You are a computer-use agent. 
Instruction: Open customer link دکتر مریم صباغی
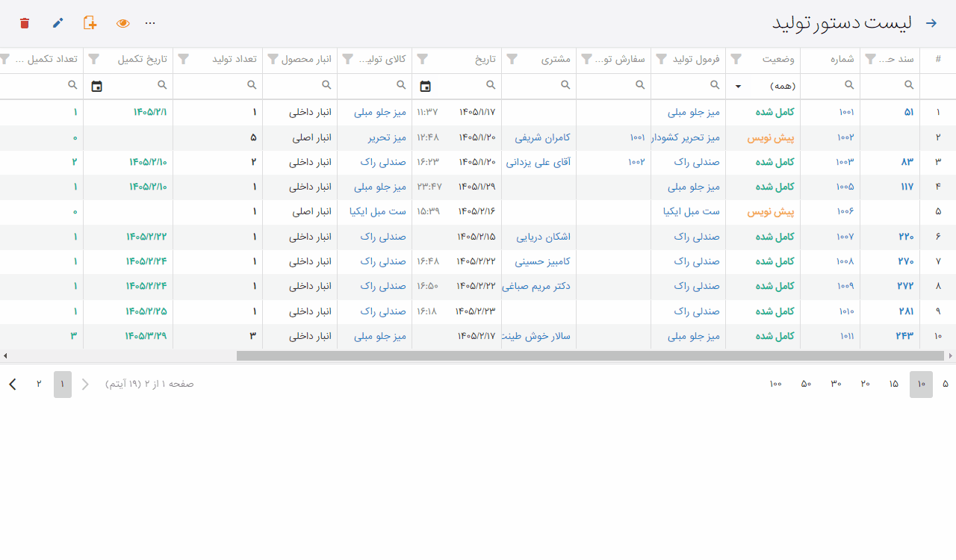pyautogui.click(x=537, y=286)
